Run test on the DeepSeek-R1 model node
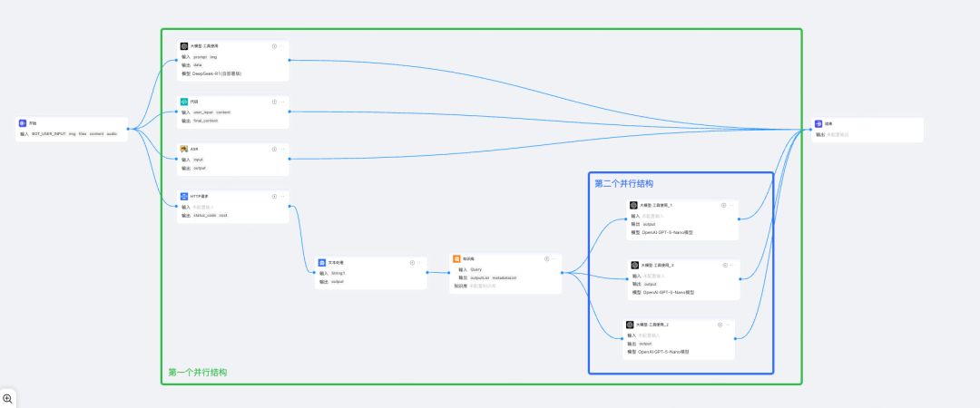980x408 pixels. pyautogui.click(x=274, y=45)
